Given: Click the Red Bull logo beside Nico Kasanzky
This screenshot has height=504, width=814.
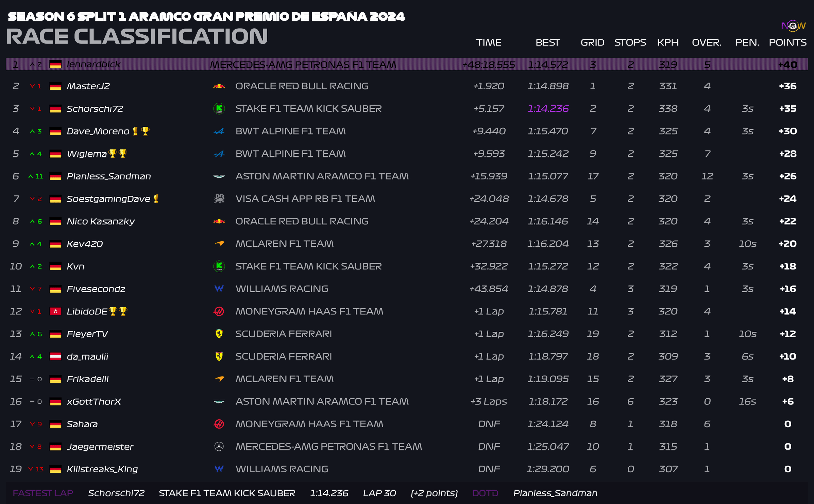Looking at the screenshot, I should pos(219,221).
